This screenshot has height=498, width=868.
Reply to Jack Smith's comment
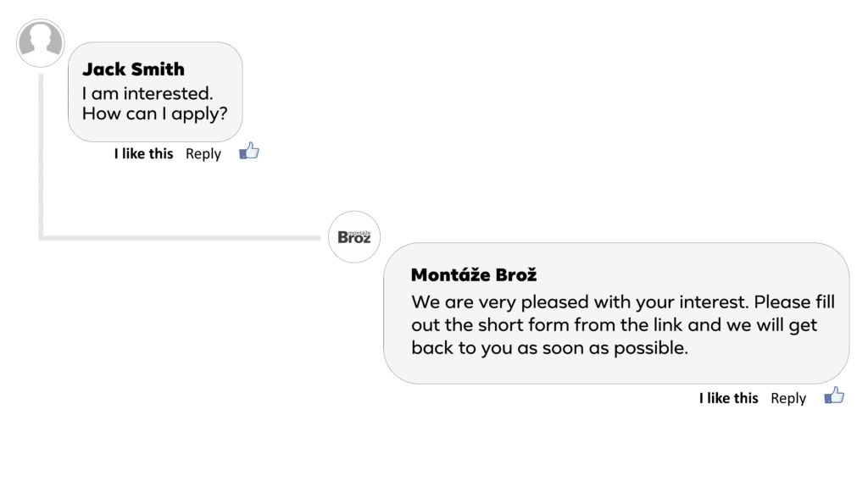(203, 153)
